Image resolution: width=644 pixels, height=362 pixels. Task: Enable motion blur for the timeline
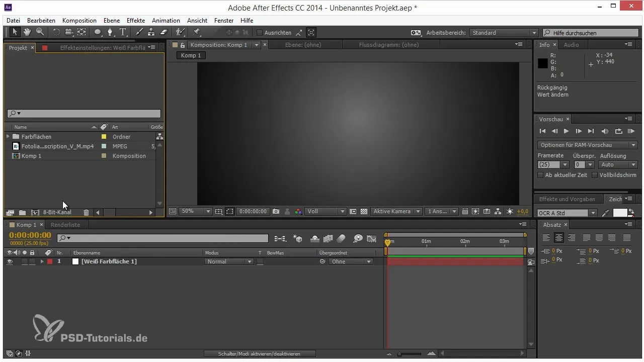(341, 238)
